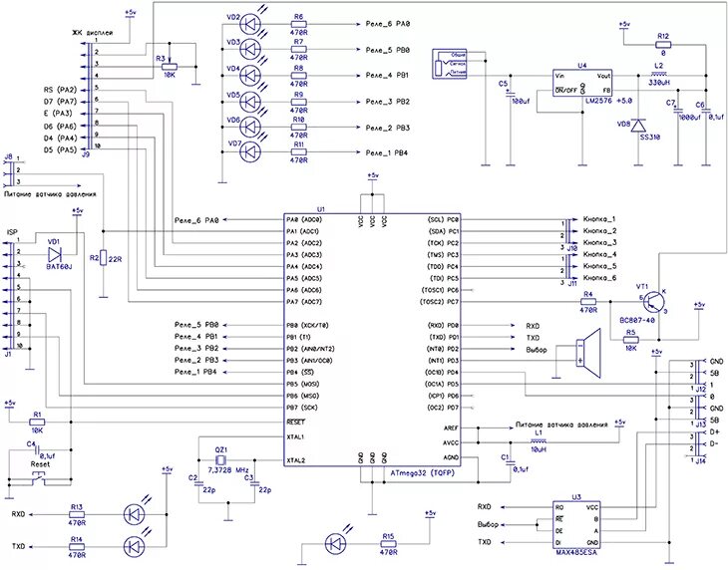
Task: Click the LED next to resistor R14
Action: (135, 546)
